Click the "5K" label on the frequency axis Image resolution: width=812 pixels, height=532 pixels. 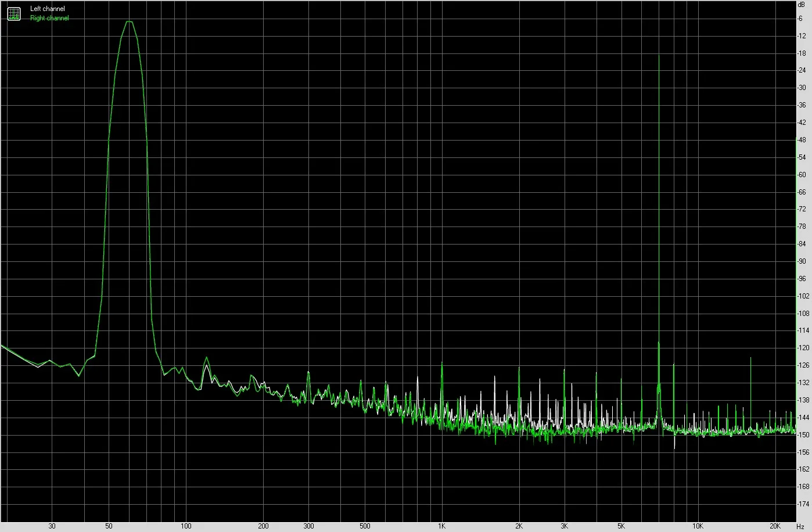click(621, 526)
